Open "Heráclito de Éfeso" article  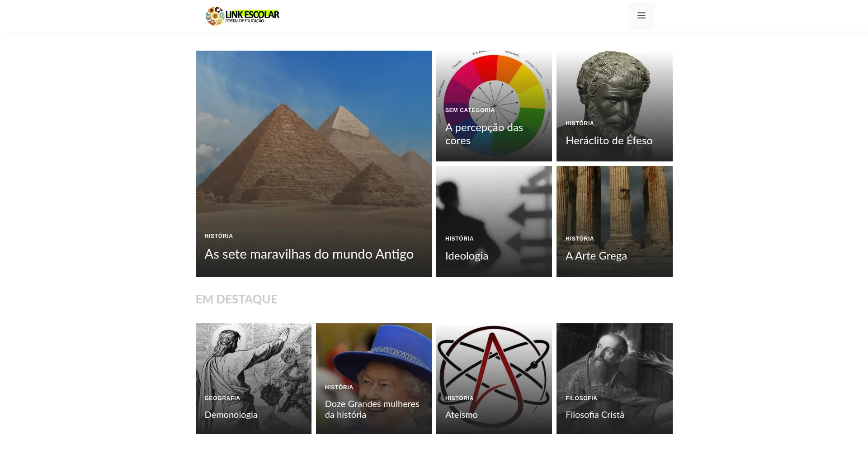click(x=609, y=141)
